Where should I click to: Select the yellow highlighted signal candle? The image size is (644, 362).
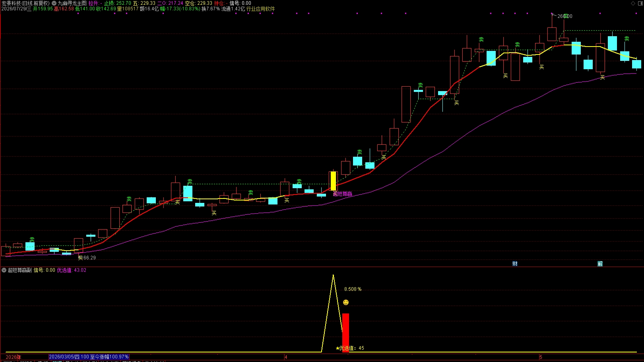pyautogui.click(x=333, y=181)
